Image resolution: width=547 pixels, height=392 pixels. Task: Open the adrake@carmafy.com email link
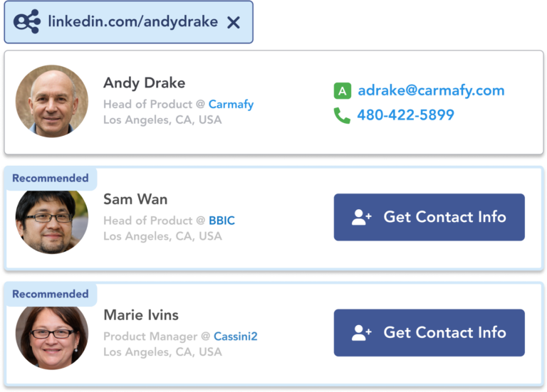click(x=431, y=90)
